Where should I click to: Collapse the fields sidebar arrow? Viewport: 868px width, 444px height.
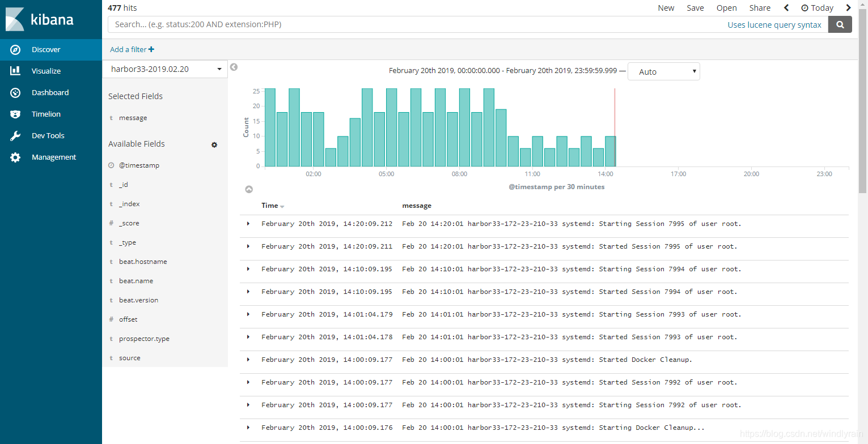(234, 67)
